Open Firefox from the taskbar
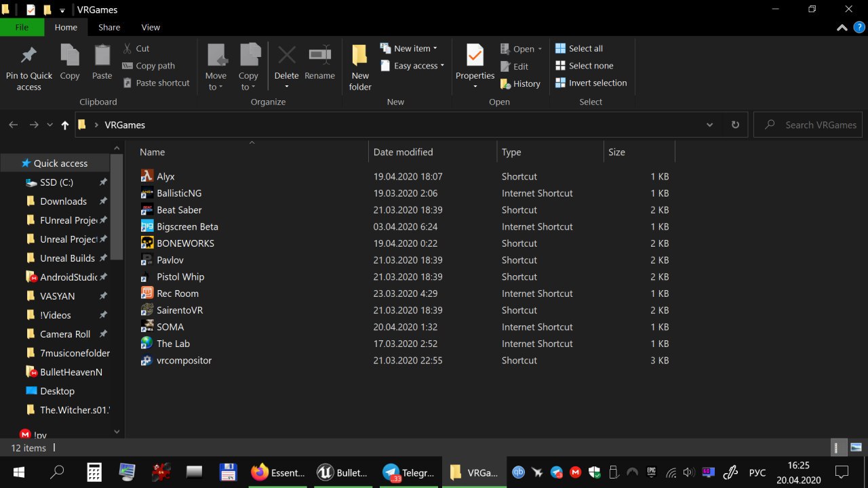868x488 pixels. coord(277,472)
